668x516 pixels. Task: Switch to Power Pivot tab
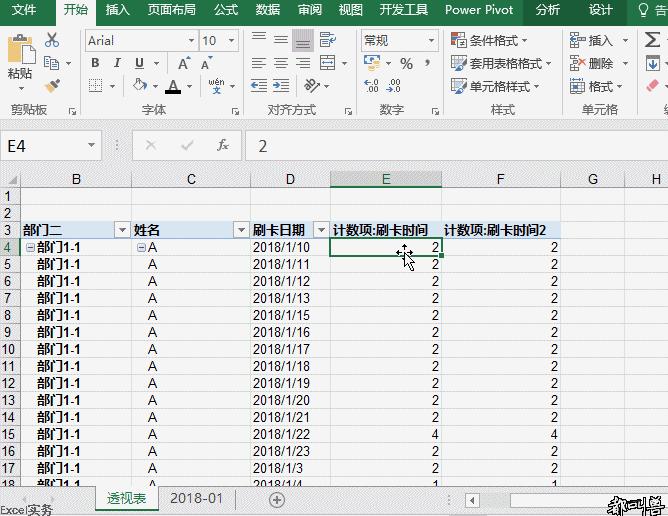coord(479,9)
